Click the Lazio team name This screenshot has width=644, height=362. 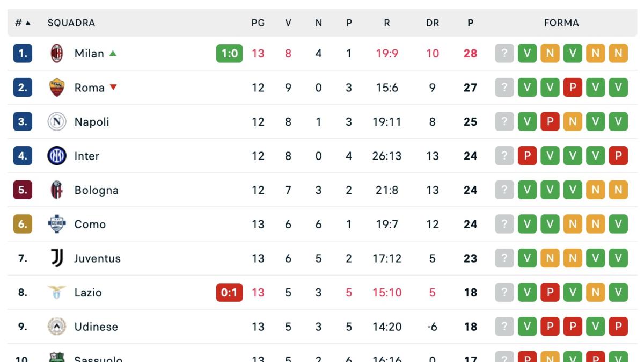[x=88, y=293]
